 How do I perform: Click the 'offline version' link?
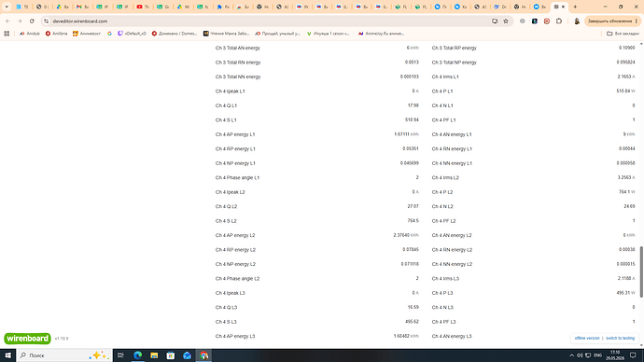point(587,338)
